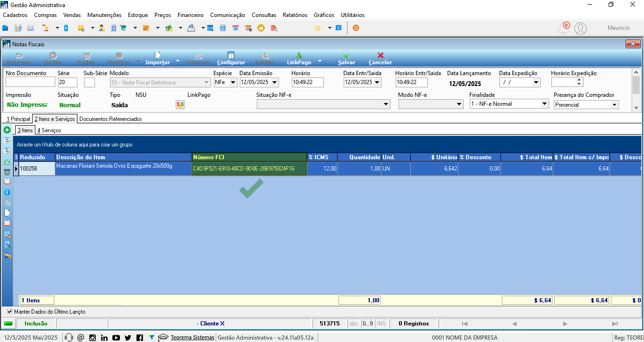Click the YouTube icon in status bar
This screenshot has width=644, height=342.
pyautogui.click(x=116, y=337)
